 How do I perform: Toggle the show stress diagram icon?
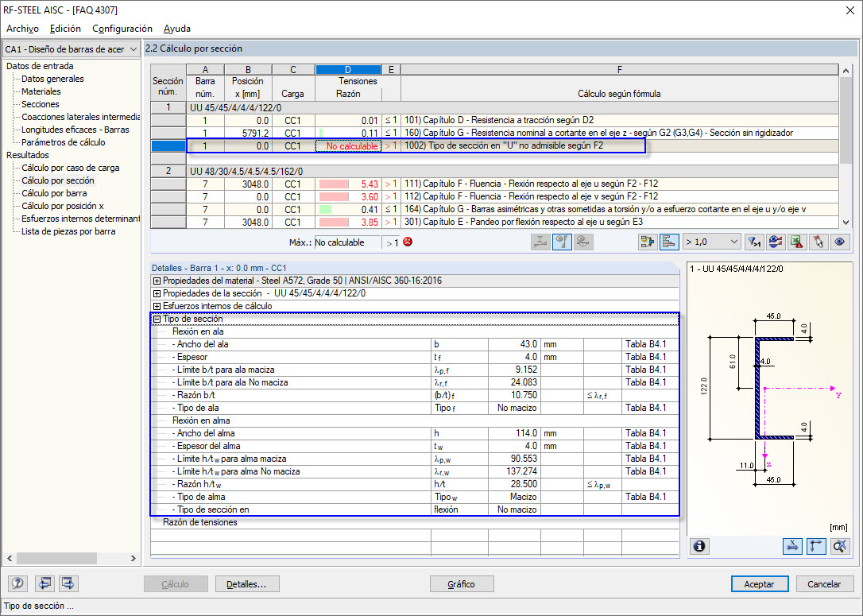pyautogui.click(x=562, y=242)
